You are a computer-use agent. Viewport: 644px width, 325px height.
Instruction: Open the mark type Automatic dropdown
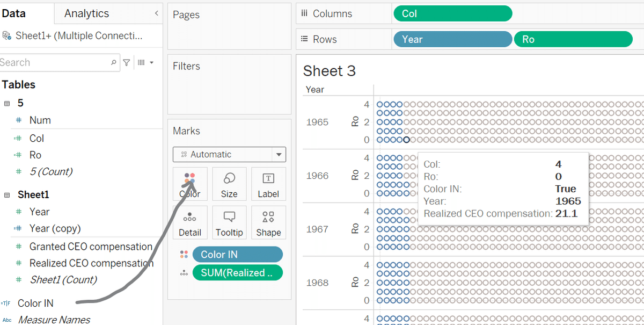tap(278, 155)
